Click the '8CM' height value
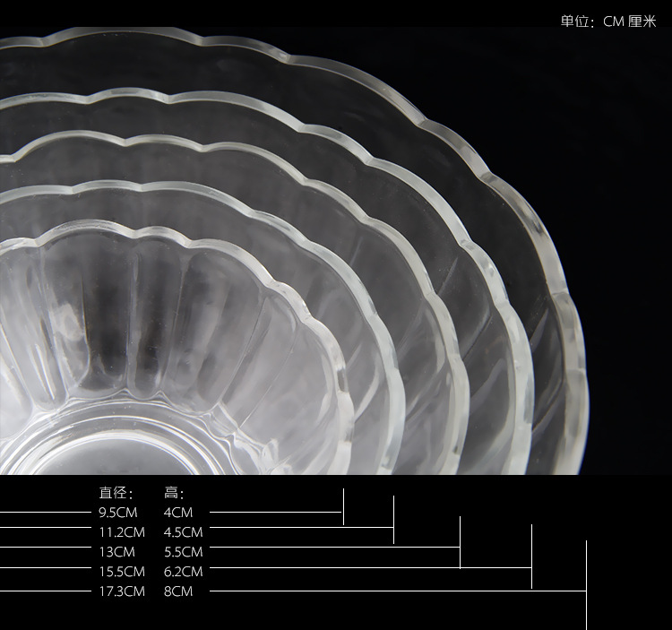 pyautogui.click(x=178, y=591)
